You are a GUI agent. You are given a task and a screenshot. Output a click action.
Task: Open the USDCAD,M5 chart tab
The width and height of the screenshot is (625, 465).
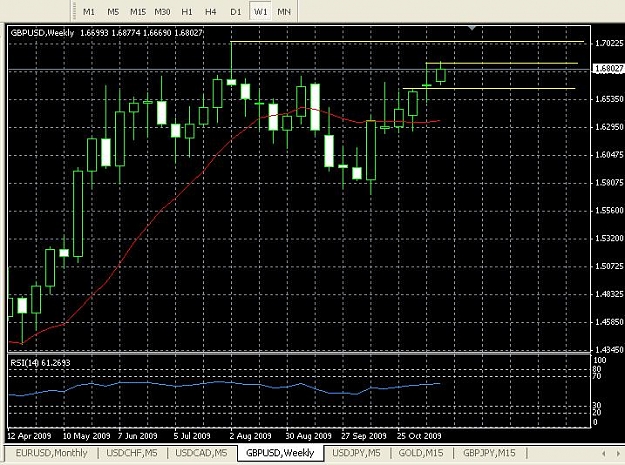(201, 453)
